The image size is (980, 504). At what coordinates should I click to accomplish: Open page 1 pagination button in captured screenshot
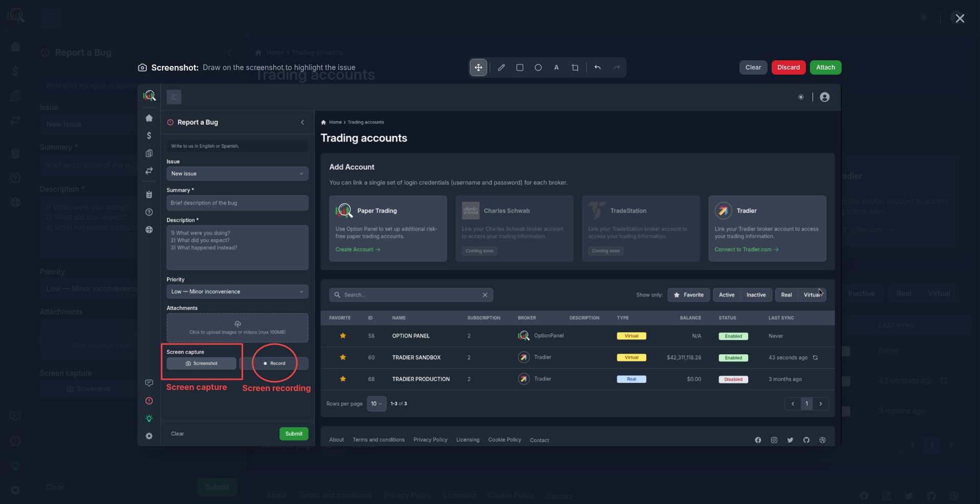pos(807,404)
